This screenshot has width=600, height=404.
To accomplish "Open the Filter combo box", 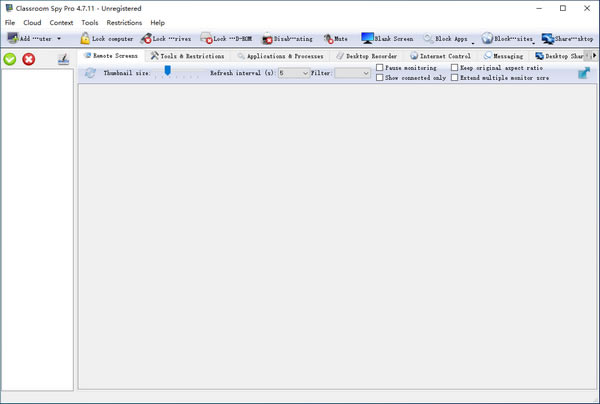I will pyautogui.click(x=352, y=73).
